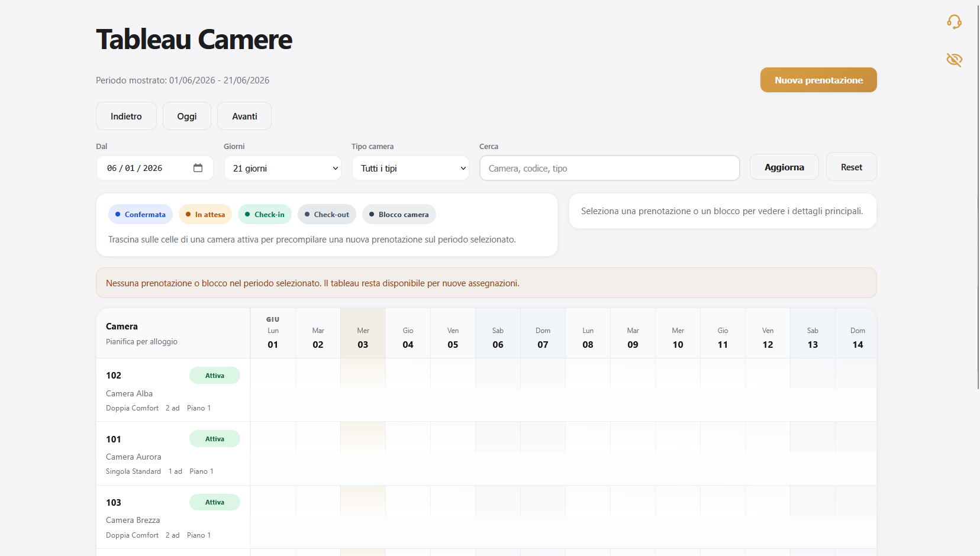This screenshot has width=980, height=556.
Task: Open the calendar picker in Dal field
Action: [198, 168]
